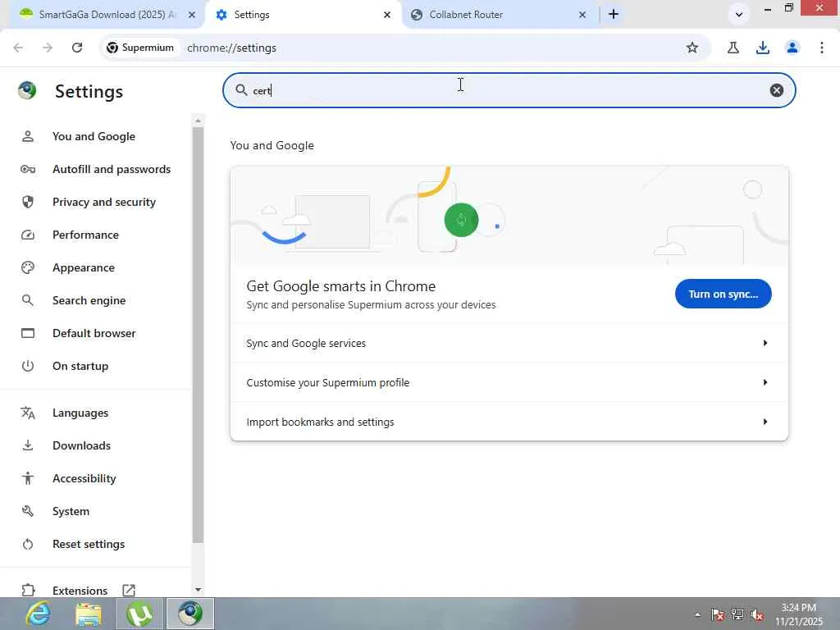Click the magnifier icon in settings search
Viewport: 840px width, 630px height.
coord(242,90)
